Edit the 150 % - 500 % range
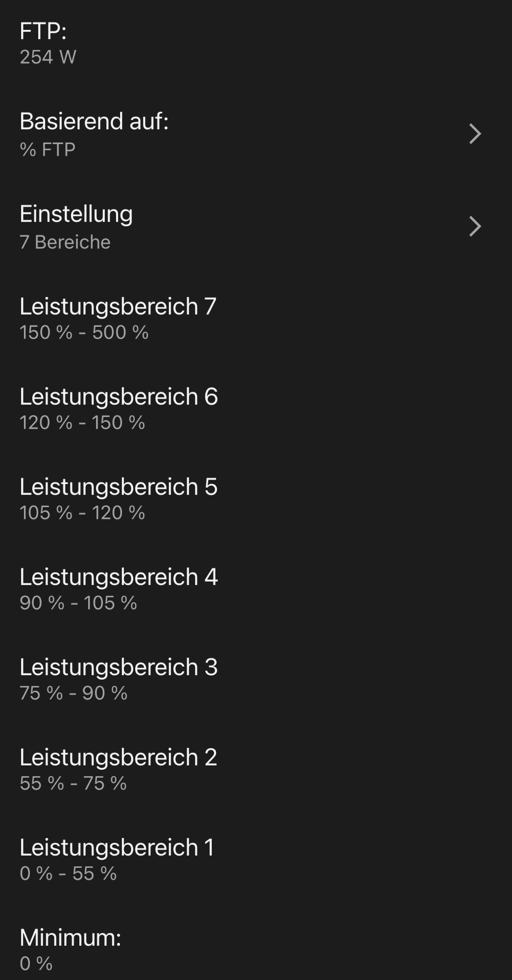Screen dimensions: 512x980 [x=84, y=333]
